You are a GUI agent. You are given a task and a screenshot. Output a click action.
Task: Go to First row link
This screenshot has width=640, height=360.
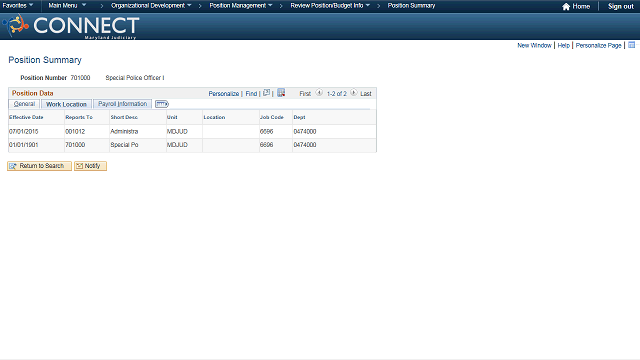click(305, 93)
